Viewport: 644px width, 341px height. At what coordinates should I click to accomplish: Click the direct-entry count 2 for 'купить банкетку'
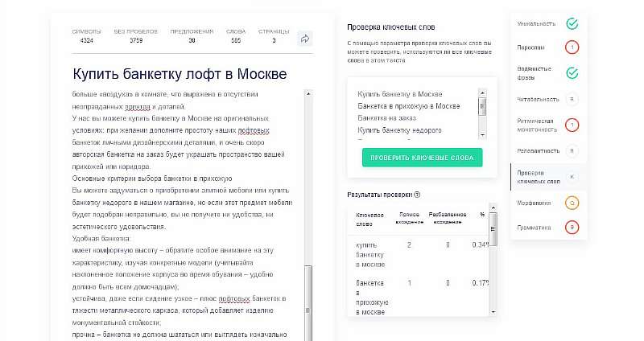click(x=409, y=245)
